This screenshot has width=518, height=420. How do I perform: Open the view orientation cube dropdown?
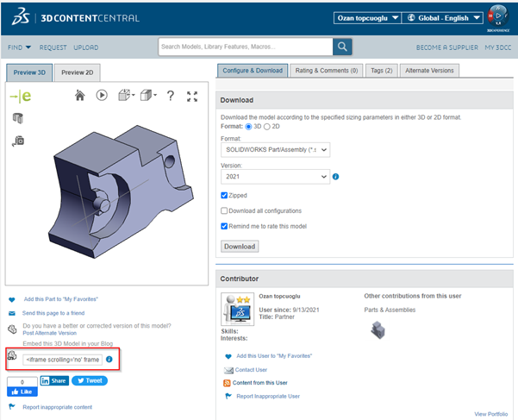147,96
